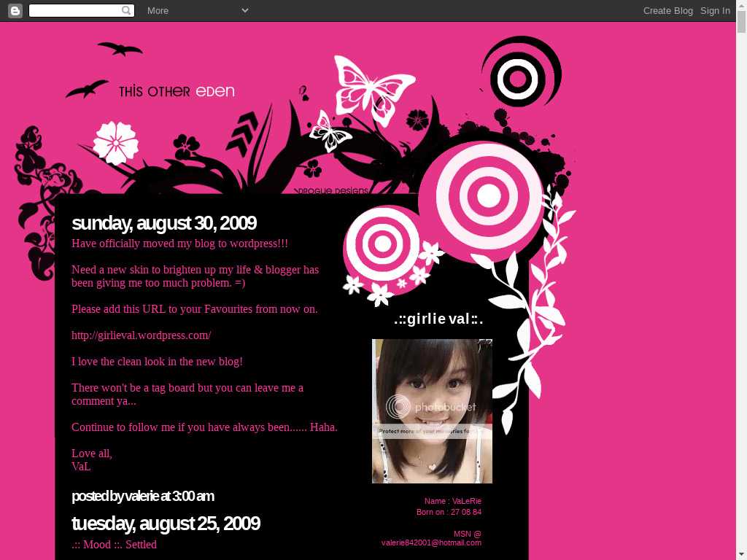Click the scrollbar down arrow
747x560 pixels.
click(741, 553)
